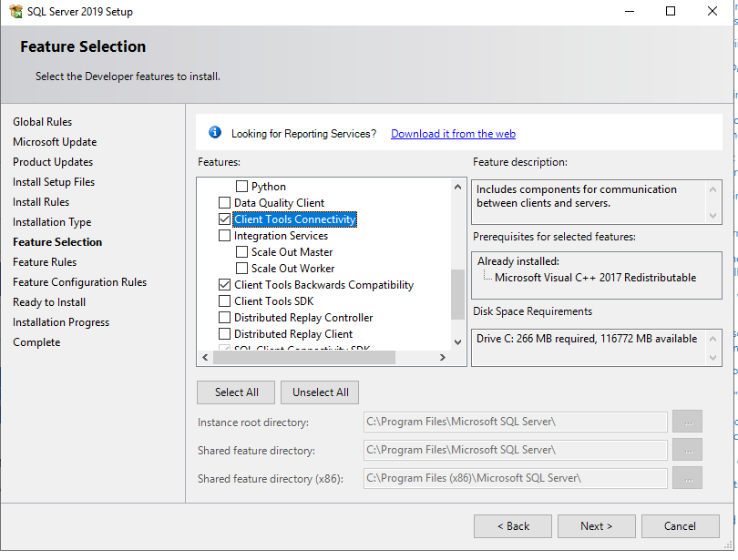The height and width of the screenshot is (560, 738).
Task: Click the blue information icon
Action: tap(215, 133)
